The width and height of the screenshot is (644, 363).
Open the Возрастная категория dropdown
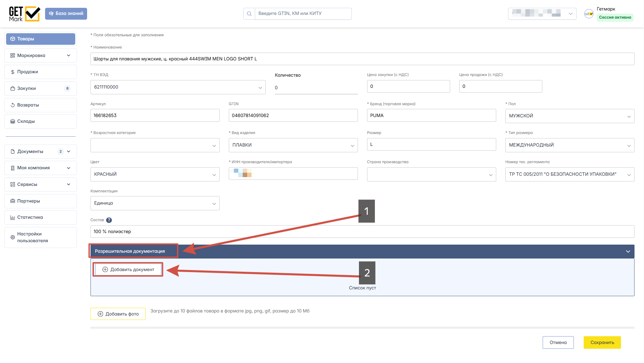[155, 145]
